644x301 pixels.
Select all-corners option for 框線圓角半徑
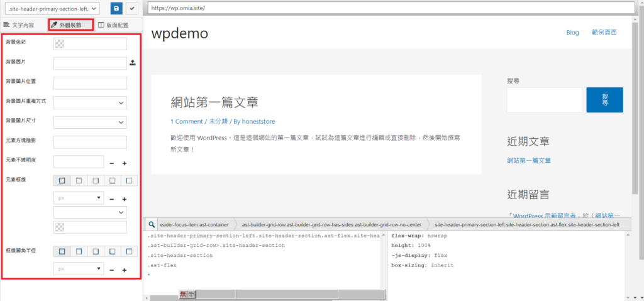click(x=62, y=251)
